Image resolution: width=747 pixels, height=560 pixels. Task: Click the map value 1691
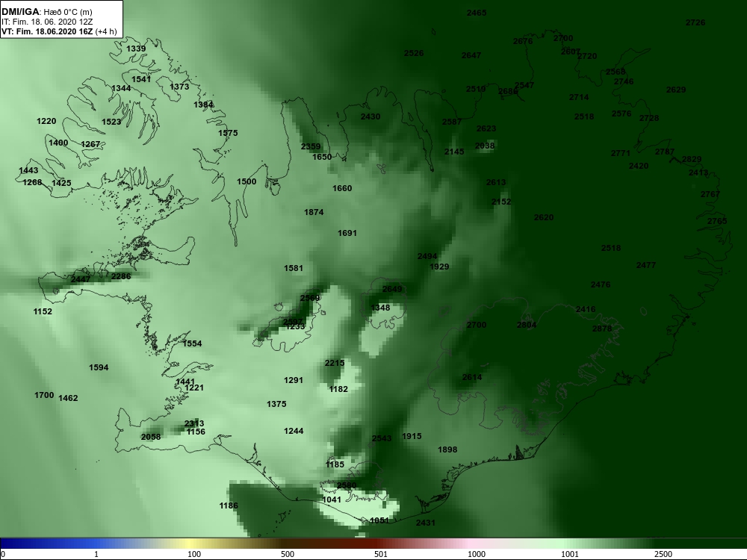pos(347,233)
